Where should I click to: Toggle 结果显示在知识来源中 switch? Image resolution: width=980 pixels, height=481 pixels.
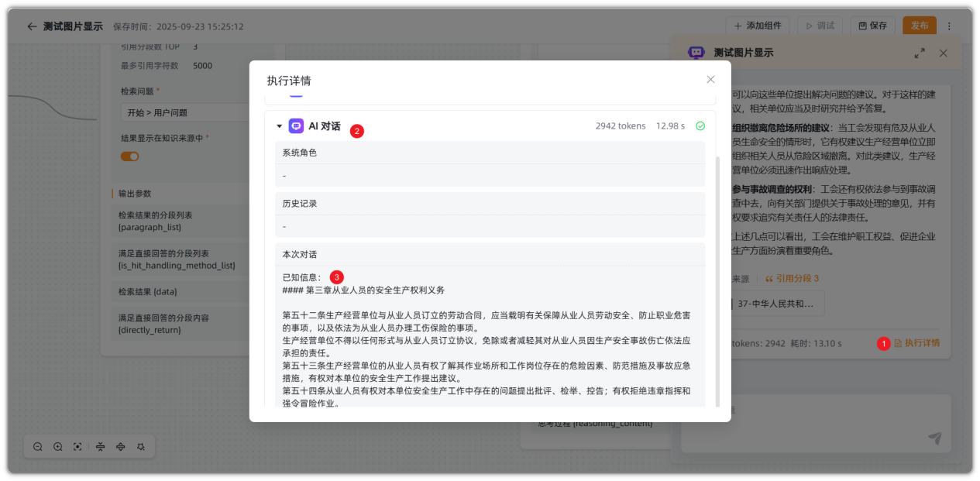click(129, 156)
